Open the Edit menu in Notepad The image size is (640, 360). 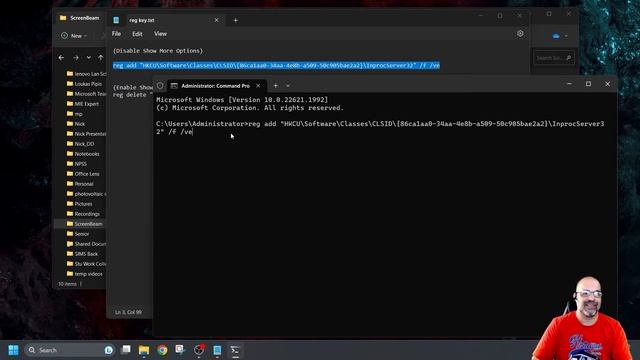click(137, 34)
